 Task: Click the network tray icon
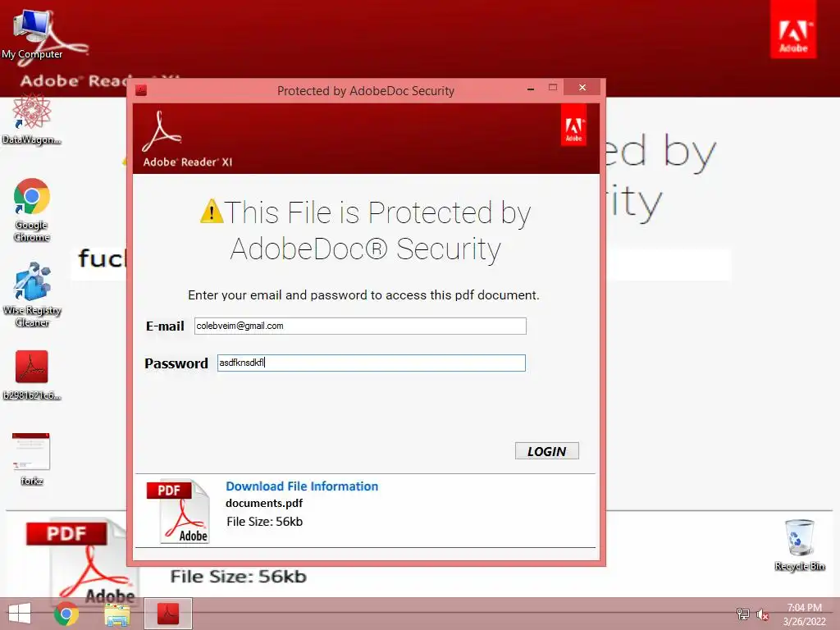coord(742,614)
